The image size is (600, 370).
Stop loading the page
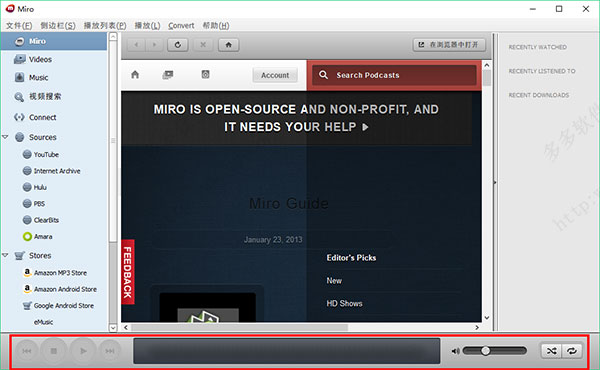(x=203, y=45)
